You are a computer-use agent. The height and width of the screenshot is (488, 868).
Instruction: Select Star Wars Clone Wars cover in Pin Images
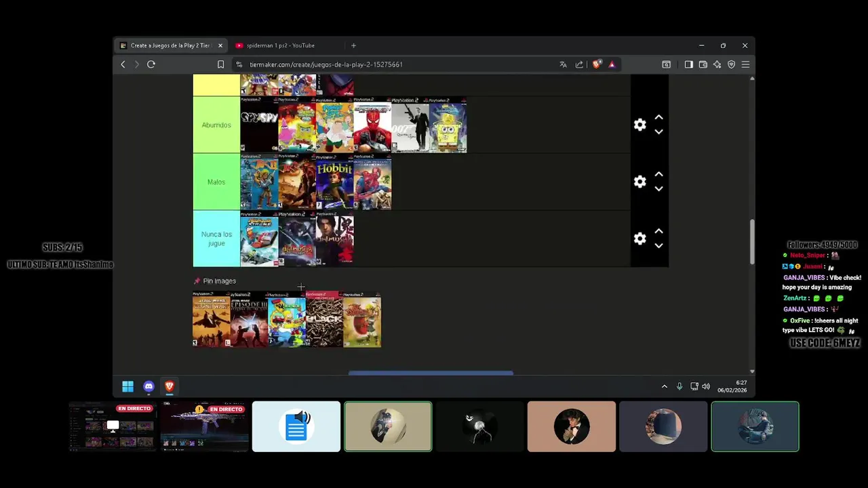point(212,319)
